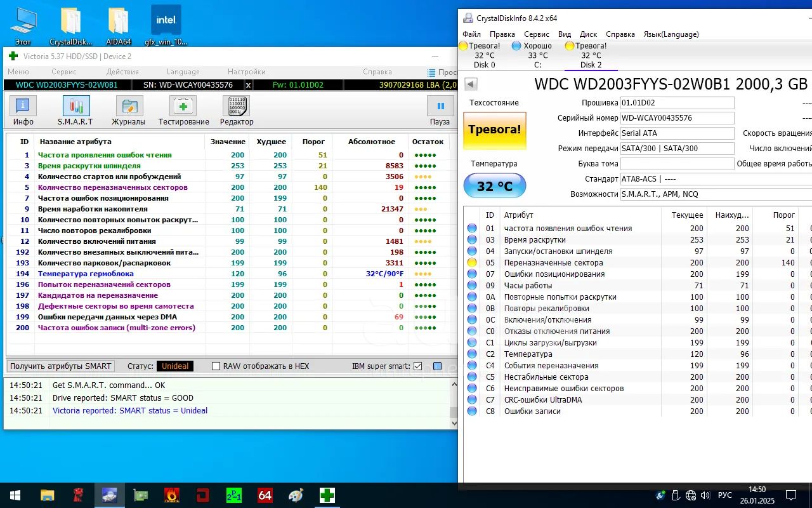Screen dimensions: 812x508
Task: Click the Прошивка field 01.01D02
Action: tap(677, 103)
